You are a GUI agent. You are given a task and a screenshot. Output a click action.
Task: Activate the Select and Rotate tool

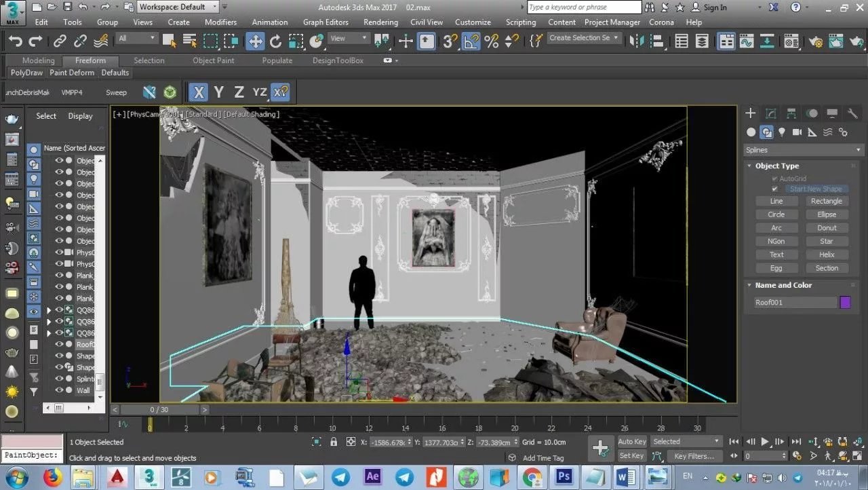[x=275, y=41]
